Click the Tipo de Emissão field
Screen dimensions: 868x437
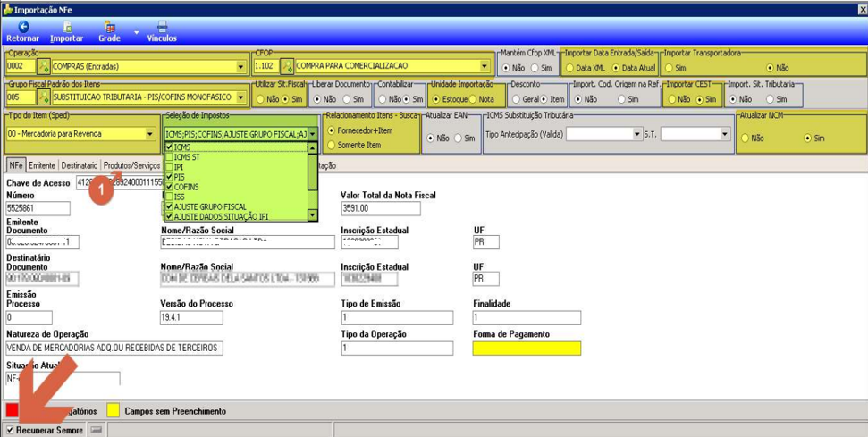[398, 318]
